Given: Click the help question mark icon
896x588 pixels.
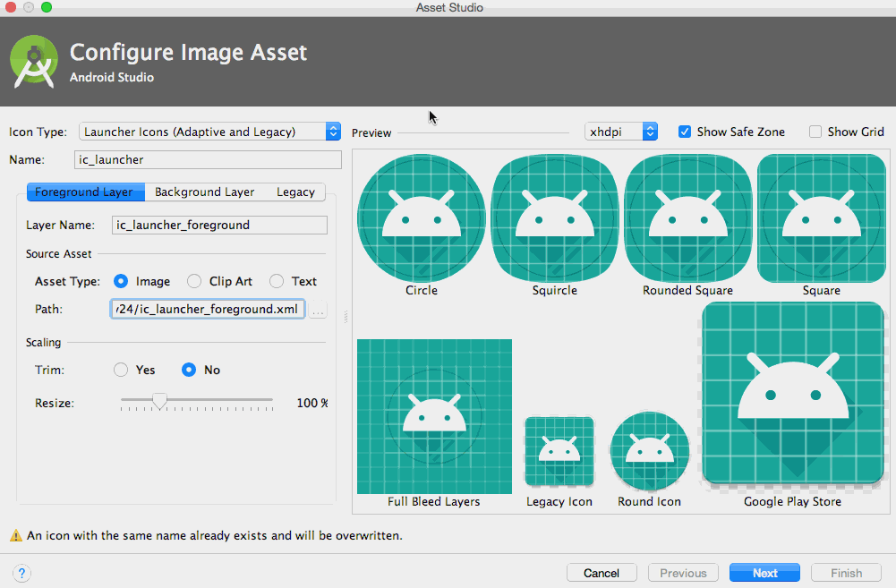Looking at the screenshot, I should pos(22,573).
